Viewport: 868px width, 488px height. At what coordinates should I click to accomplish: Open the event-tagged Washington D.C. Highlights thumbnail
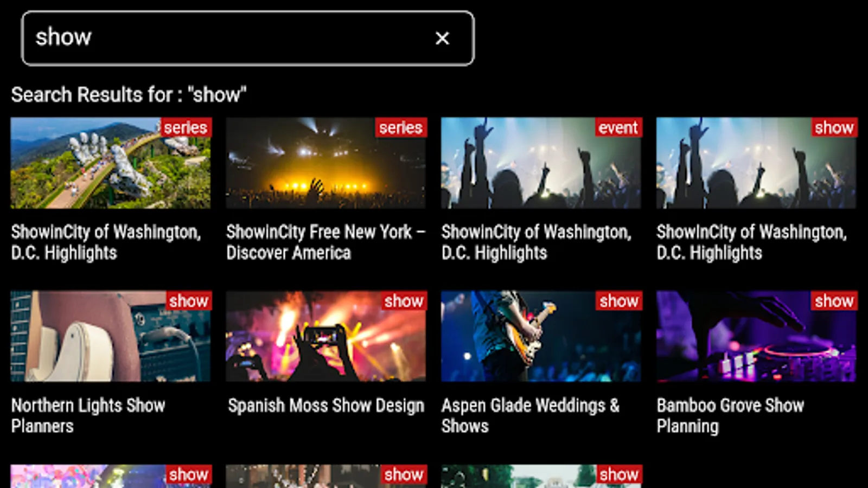[541, 163]
